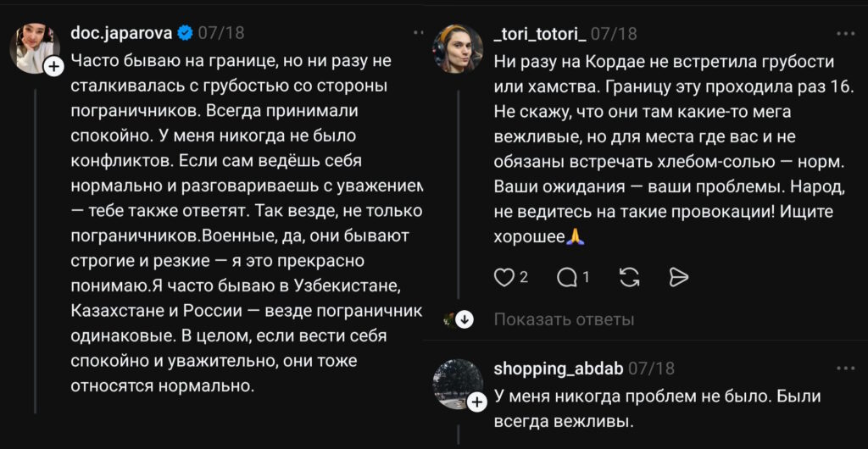This screenshot has width=868, height=449.
Task: Open the three-dot menu on the shopping_abdab post
Action: (x=845, y=369)
